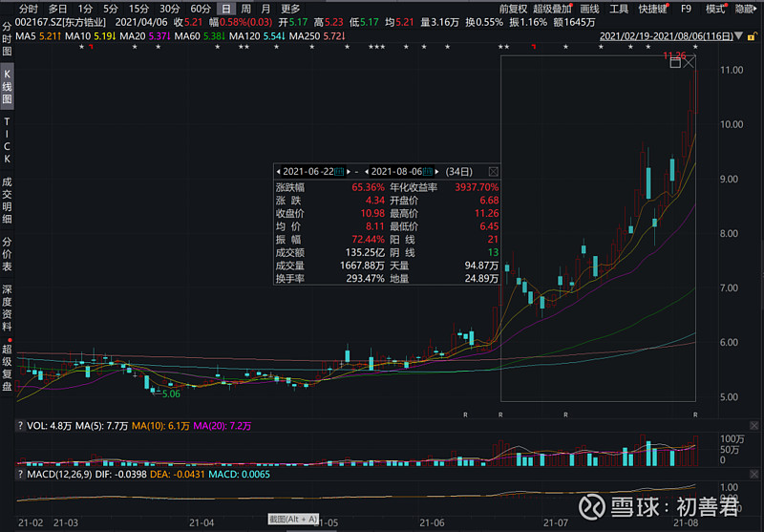
Task: Toggle the yellow lock icon
Action: (x=752, y=36)
